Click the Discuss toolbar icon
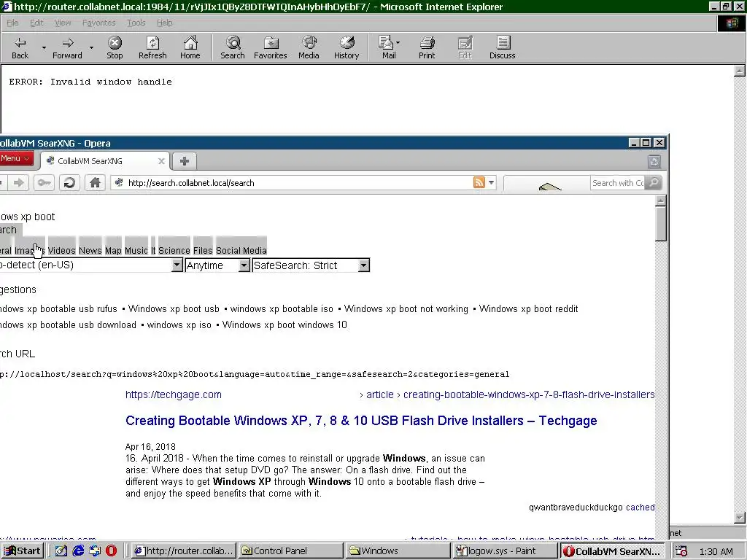 pyautogui.click(x=502, y=47)
